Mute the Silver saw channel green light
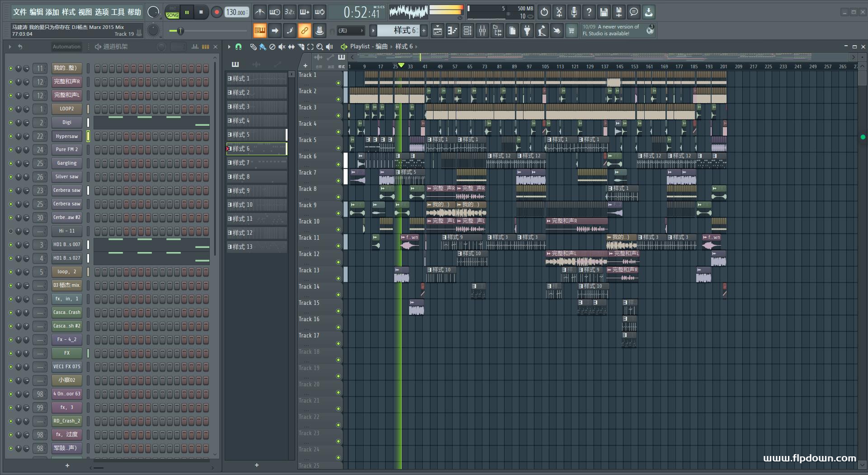This screenshot has height=475, width=868. 11,177
